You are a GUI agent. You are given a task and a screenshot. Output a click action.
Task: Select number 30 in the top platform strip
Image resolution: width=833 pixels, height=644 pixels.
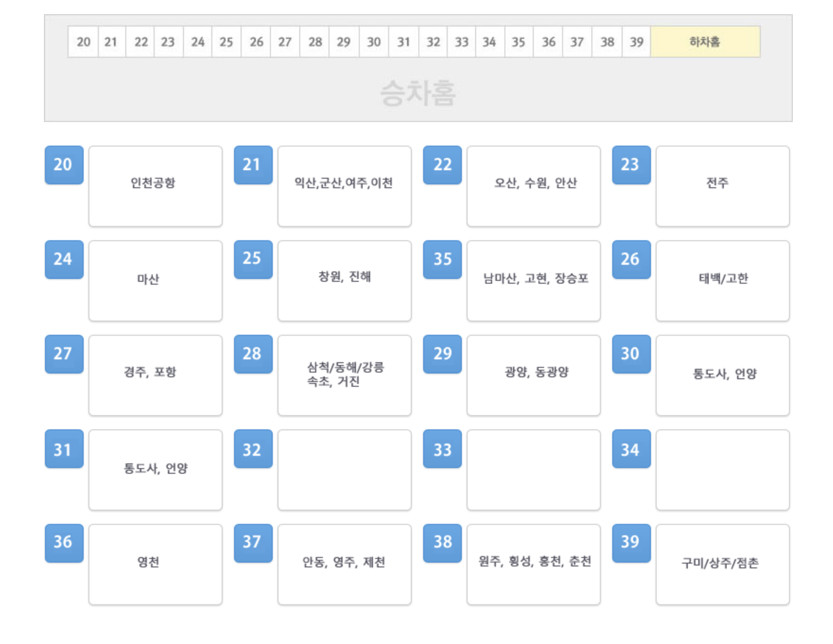[373, 42]
